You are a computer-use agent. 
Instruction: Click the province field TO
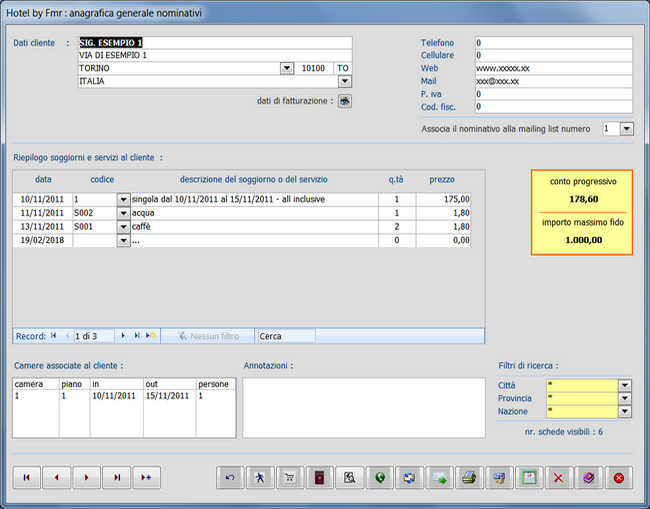pyautogui.click(x=343, y=68)
